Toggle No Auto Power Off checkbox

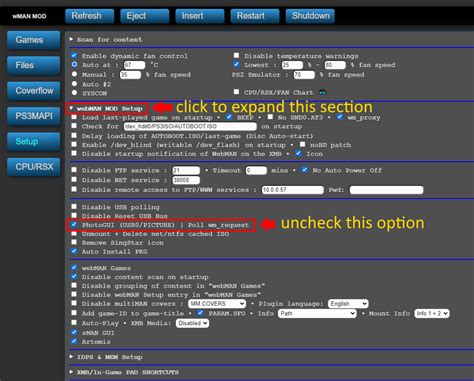click(x=304, y=170)
